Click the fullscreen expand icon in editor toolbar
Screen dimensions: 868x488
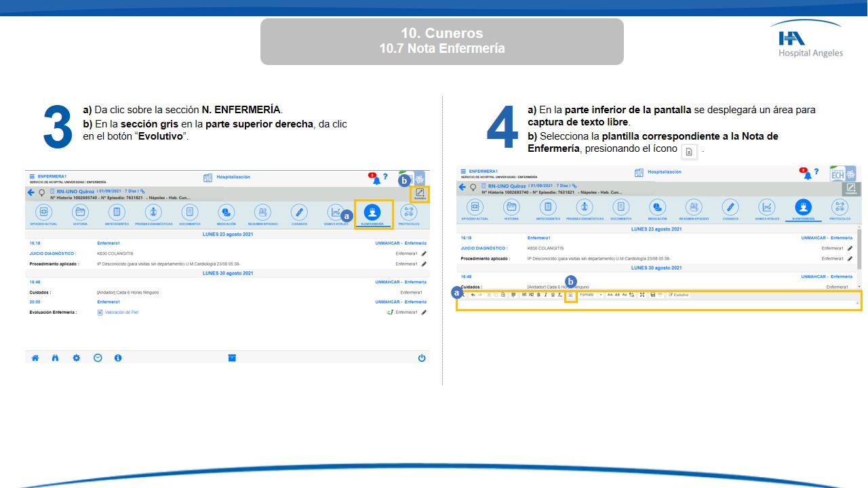tap(642, 295)
